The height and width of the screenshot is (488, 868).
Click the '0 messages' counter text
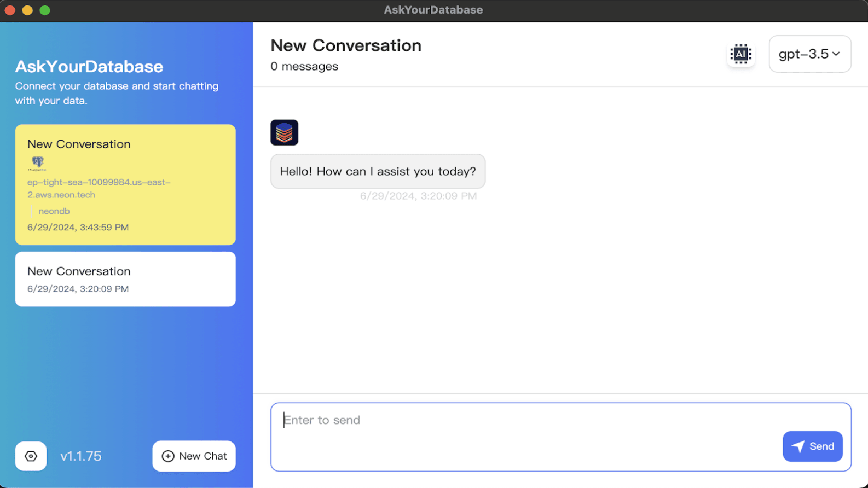304,67
